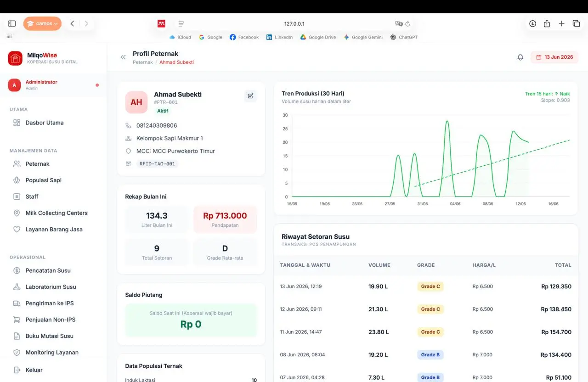Image resolution: width=588 pixels, height=382 pixels.
Task: Expand the Administrator account panel
Action: tap(53, 85)
